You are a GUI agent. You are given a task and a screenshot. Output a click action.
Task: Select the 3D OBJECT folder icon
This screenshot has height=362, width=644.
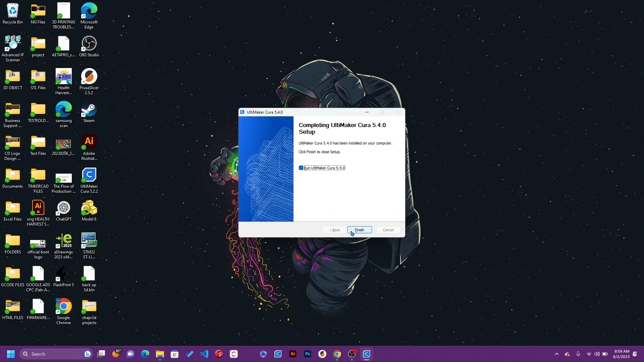click(x=13, y=79)
